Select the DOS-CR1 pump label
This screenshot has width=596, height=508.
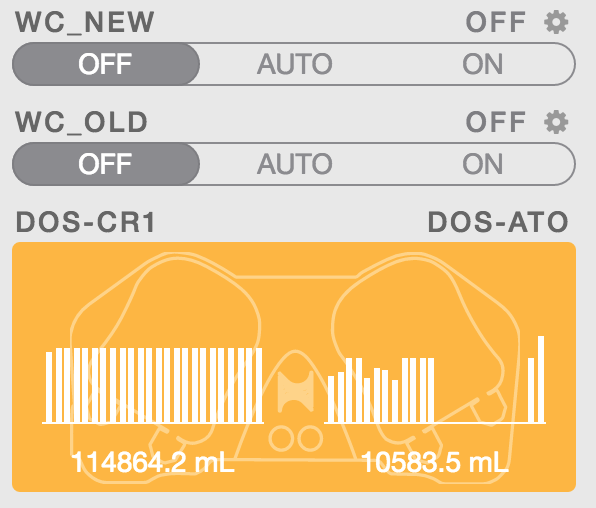pyautogui.click(x=86, y=222)
